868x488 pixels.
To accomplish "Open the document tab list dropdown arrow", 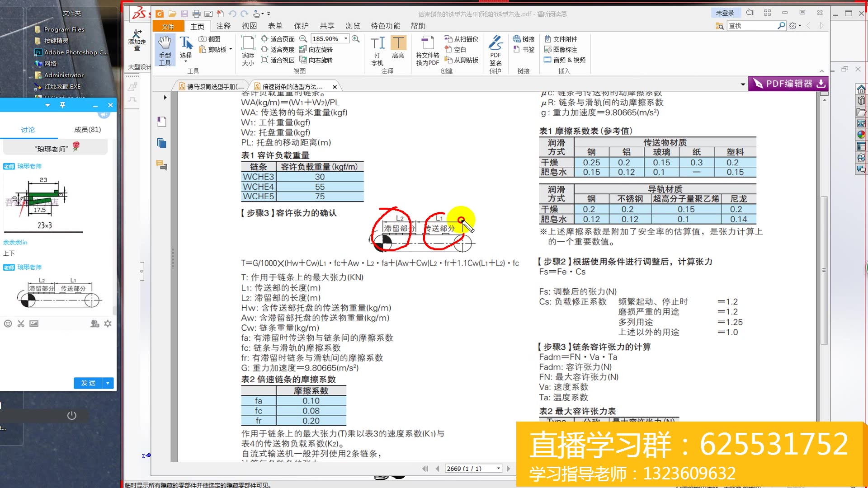I will click(x=743, y=84).
